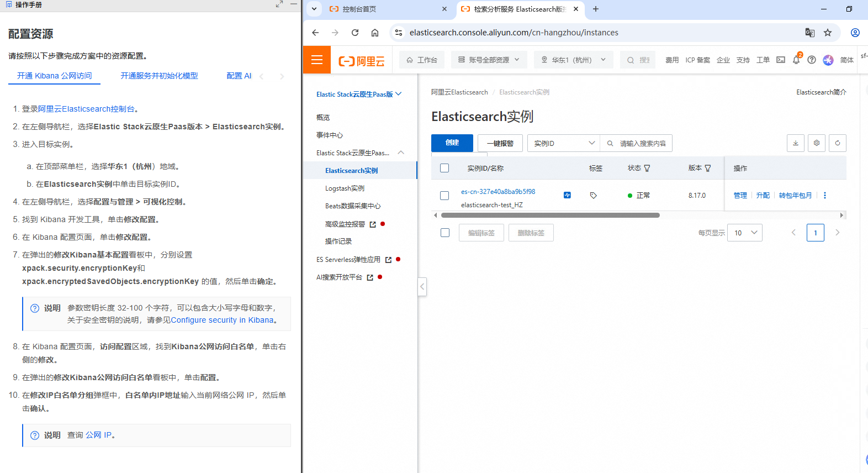Click the browser address bar URL
The height and width of the screenshot is (473, 868).
pos(514,33)
